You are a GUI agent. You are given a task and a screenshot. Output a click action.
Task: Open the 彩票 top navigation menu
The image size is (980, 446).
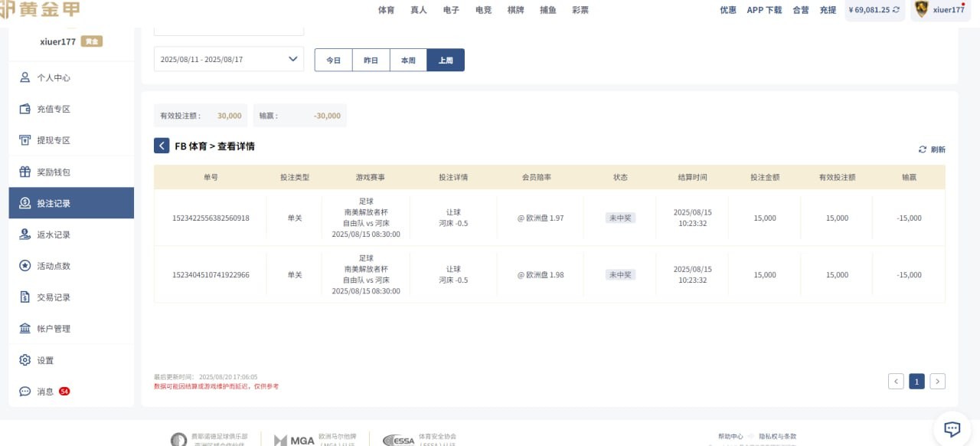pyautogui.click(x=580, y=10)
